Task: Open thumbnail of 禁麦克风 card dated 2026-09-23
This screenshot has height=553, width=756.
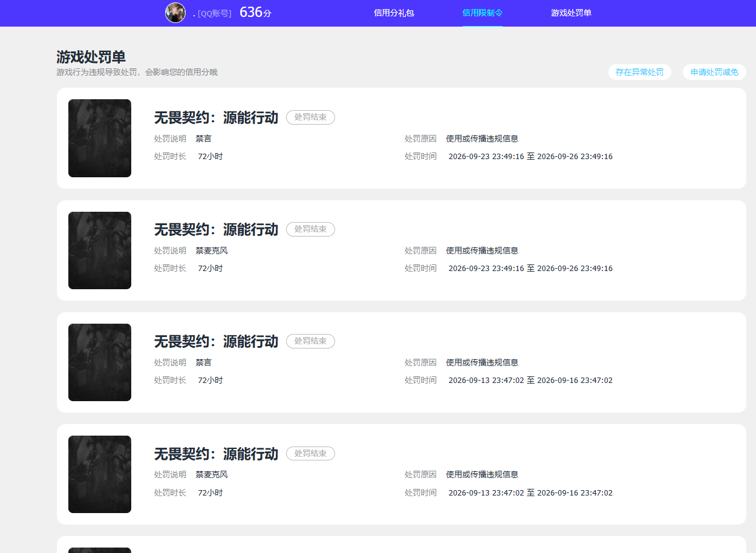Action: (100, 250)
